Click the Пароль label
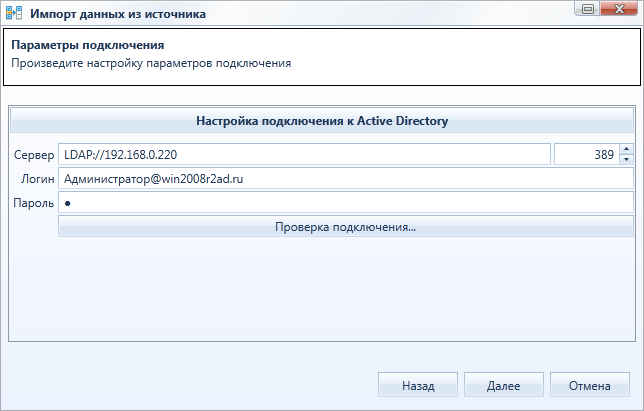 34,203
